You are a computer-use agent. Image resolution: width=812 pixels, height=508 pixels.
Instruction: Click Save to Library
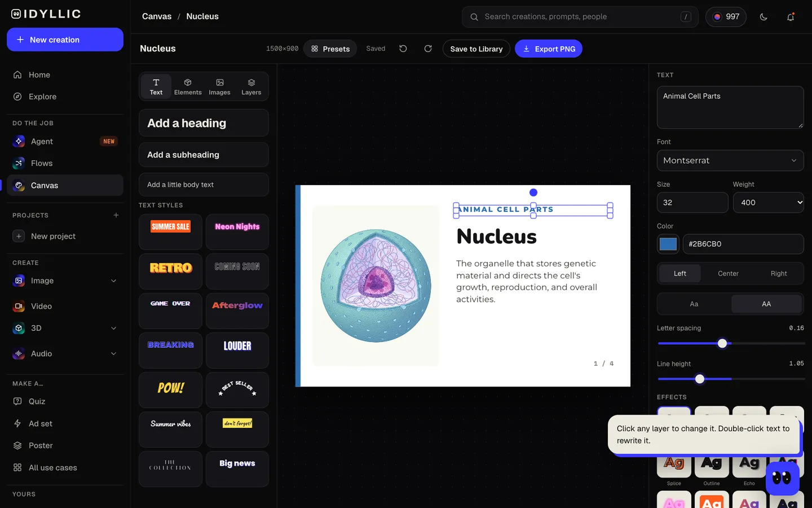point(476,49)
